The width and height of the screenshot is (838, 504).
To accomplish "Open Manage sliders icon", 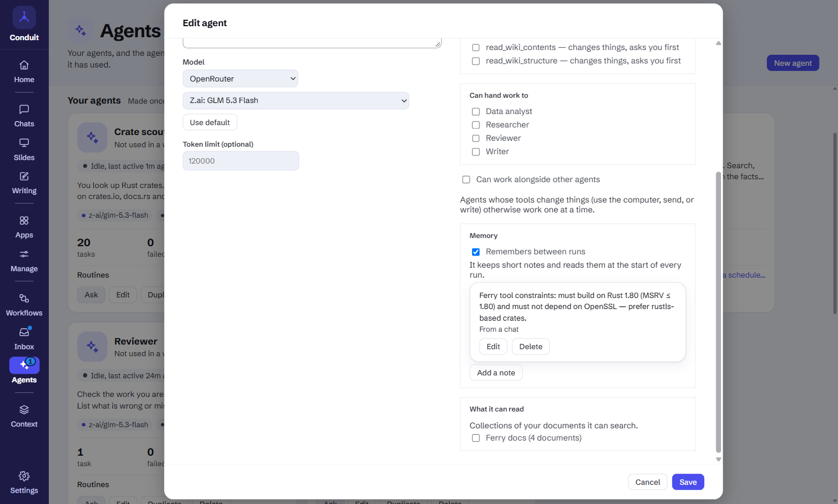I will 24,254.
